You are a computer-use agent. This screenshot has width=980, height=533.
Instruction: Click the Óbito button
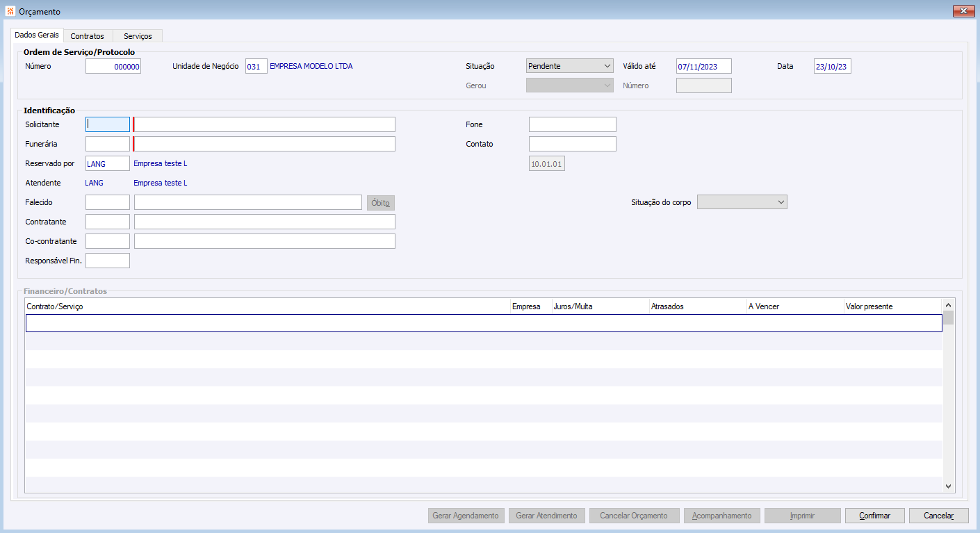pos(381,202)
